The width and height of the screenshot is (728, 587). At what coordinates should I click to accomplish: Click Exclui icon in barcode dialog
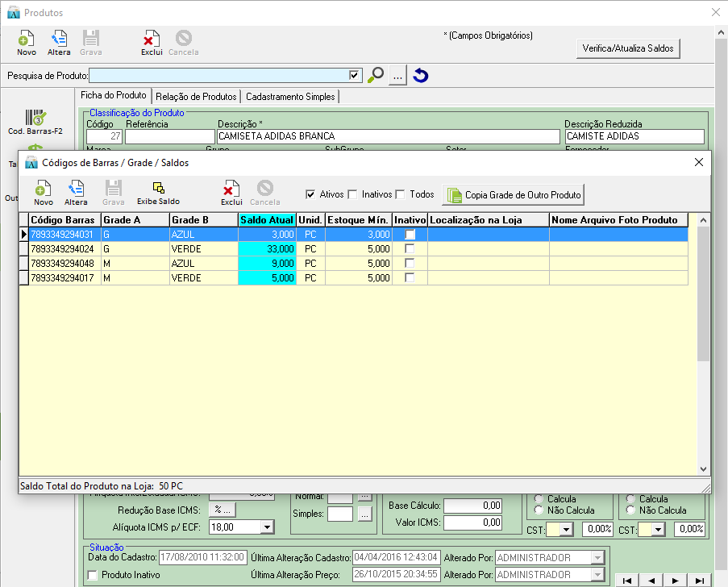(x=231, y=189)
